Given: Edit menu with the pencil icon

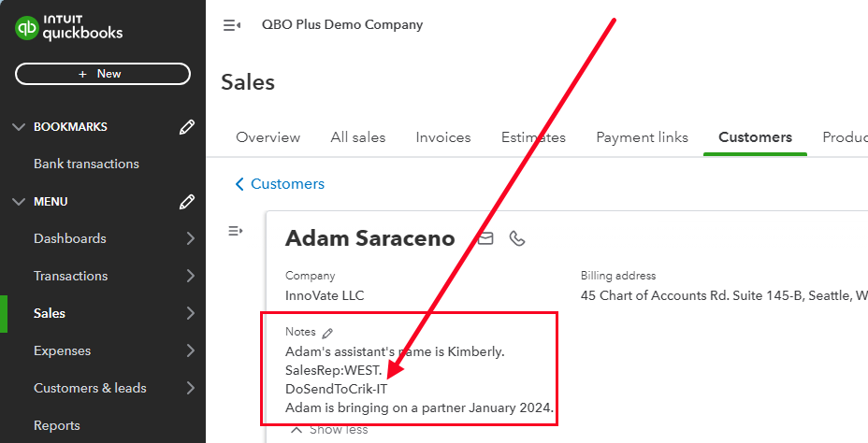Looking at the screenshot, I should pyautogui.click(x=187, y=202).
